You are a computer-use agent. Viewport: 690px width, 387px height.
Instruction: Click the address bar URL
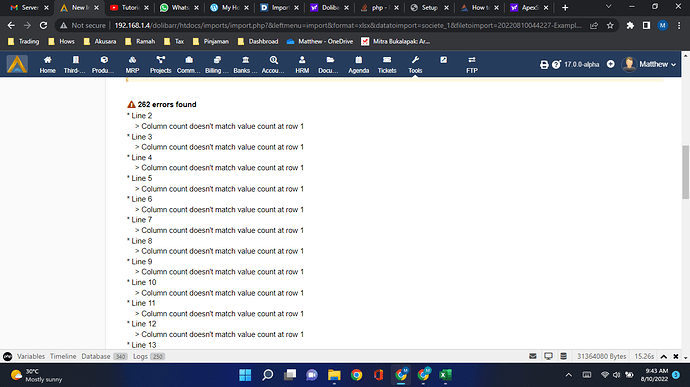tap(348, 26)
